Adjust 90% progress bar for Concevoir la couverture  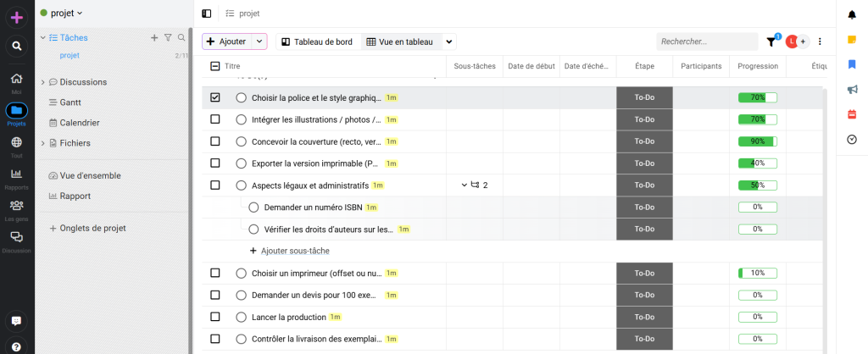pyautogui.click(x=757, y=141)
